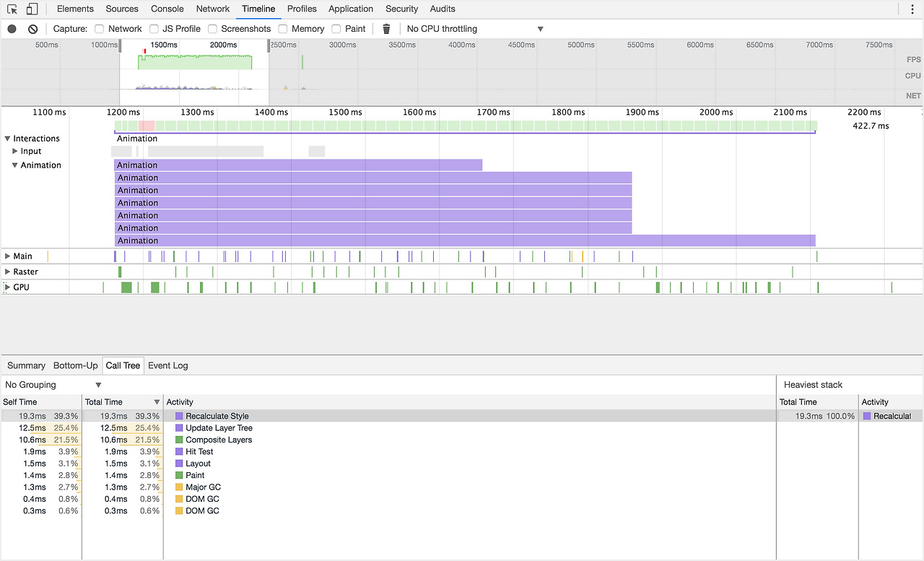This screenshot has height=561, width=924.
Task: Select the Update Layer Tree row
Action: click(388, 428)
